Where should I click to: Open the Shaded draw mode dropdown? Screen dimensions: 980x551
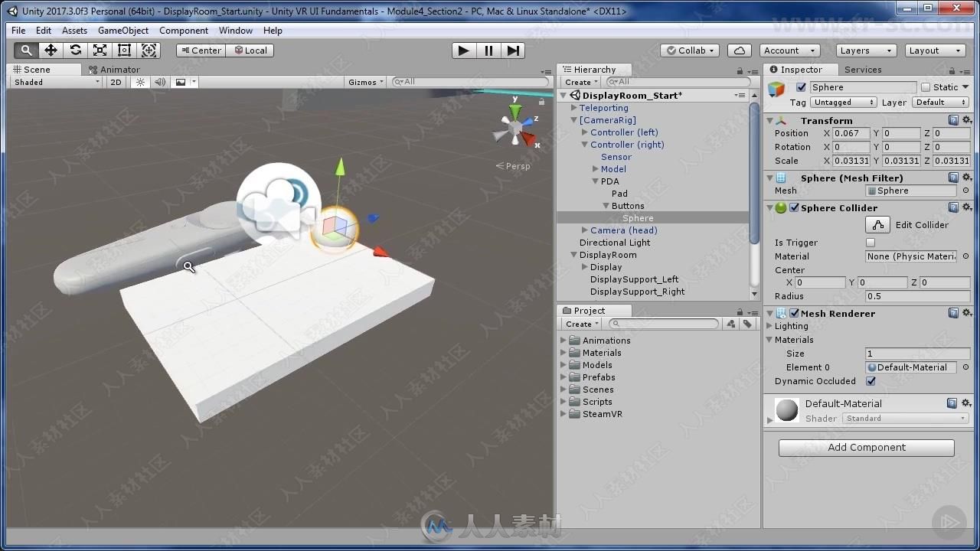click(57, 82)
